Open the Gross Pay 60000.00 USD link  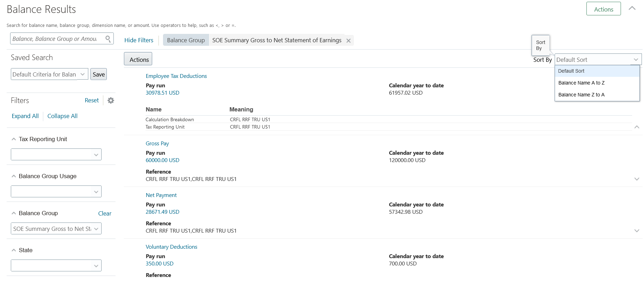pos(162,160)
